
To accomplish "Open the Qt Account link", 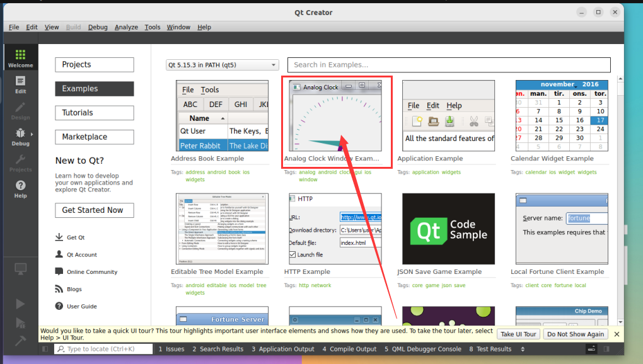I will pos(82,254).
